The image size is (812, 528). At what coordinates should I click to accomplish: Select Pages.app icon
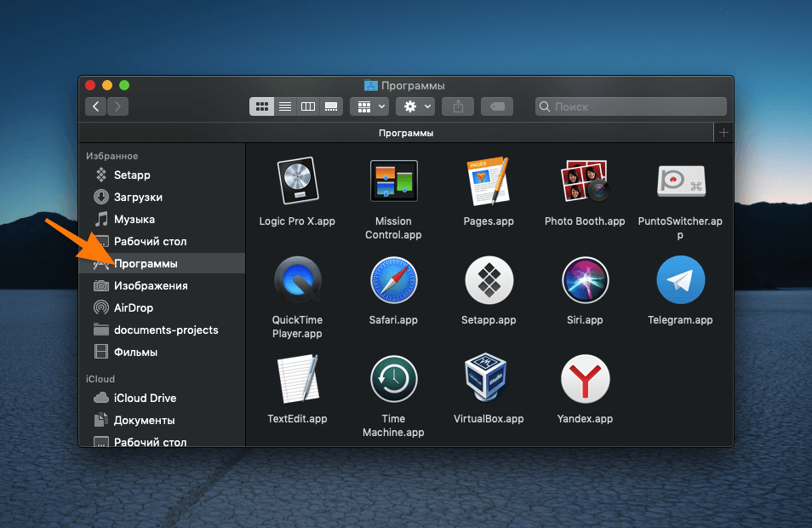(x=489, y=181)
